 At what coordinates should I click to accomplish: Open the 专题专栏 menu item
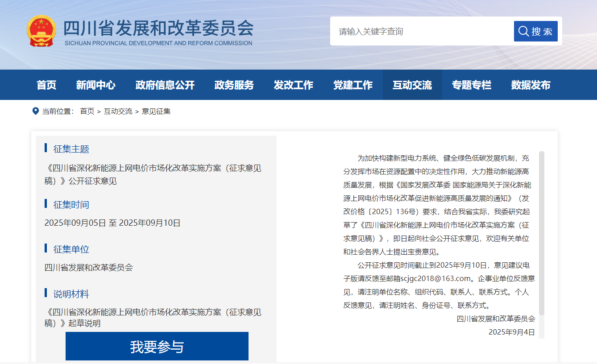471,85
